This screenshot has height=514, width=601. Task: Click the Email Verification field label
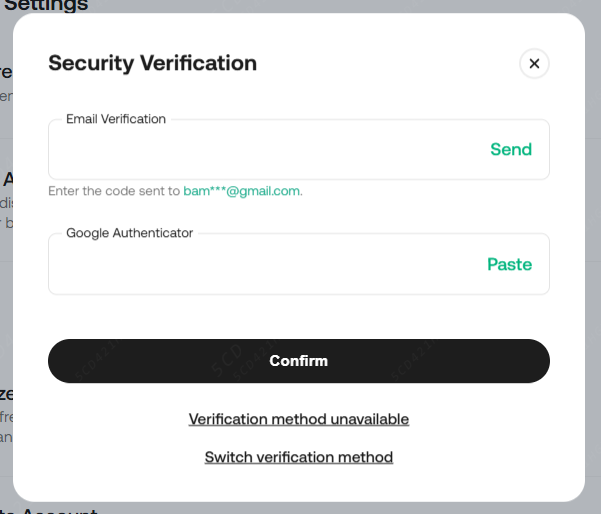(116, 119)
